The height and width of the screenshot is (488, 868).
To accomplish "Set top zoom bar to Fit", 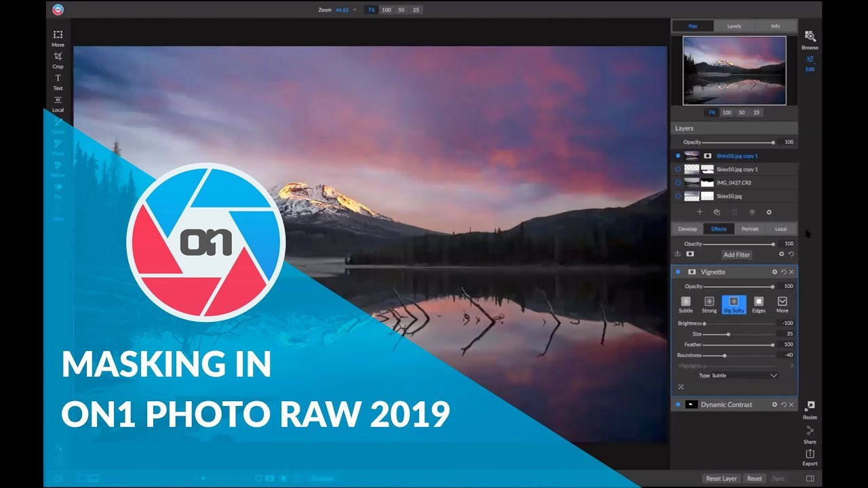I will click(x=371, y=10).
